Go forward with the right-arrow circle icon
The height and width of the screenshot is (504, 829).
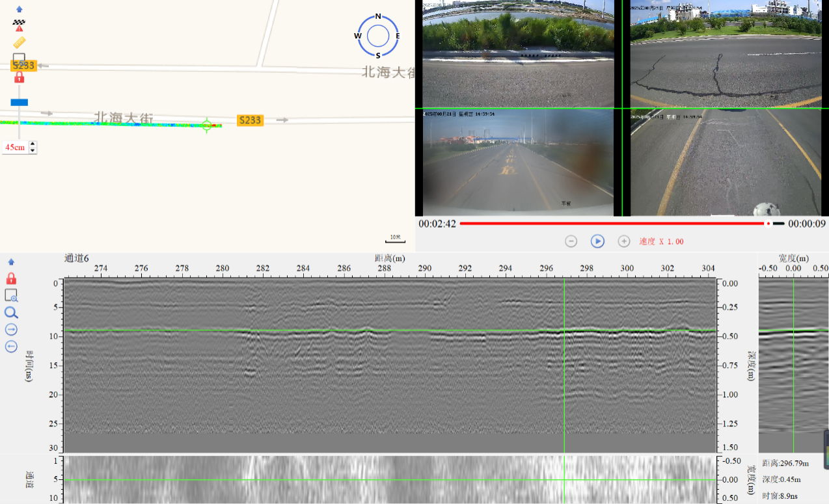point(11,330)
